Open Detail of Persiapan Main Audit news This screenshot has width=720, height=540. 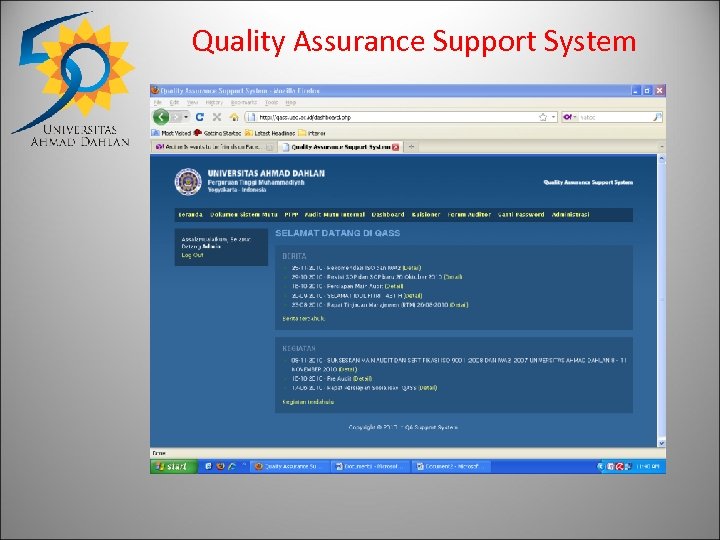point(394,286)
